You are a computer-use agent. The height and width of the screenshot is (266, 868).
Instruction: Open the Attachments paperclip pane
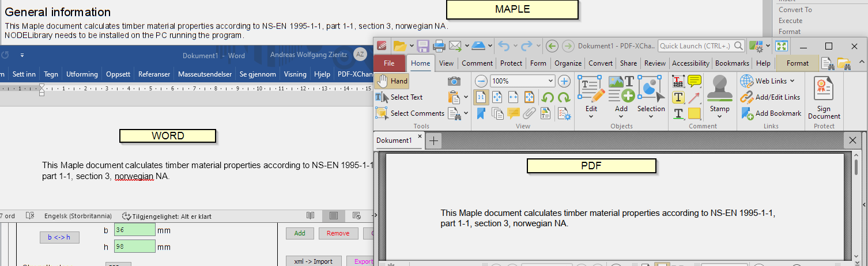(x=529, y=113)
